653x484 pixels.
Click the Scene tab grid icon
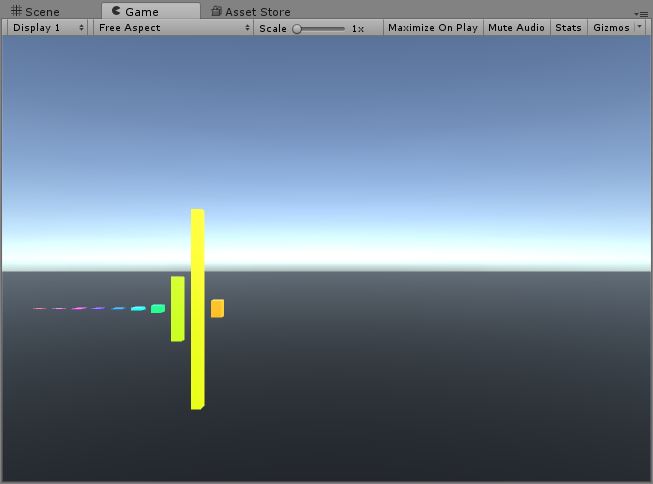(16, 11)
